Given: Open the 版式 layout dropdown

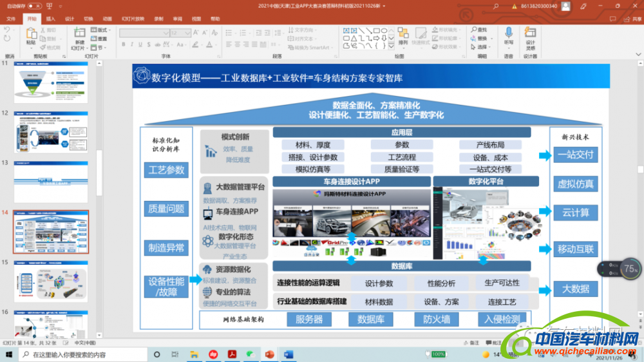Looking at the screenshot, I should [x=101, y=30].
